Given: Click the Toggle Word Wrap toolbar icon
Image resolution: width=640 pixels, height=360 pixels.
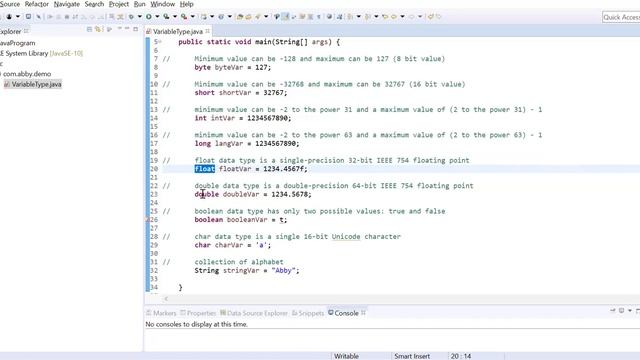Looking at the screenshot, I should pyautogui.click(x=293, y=17).
